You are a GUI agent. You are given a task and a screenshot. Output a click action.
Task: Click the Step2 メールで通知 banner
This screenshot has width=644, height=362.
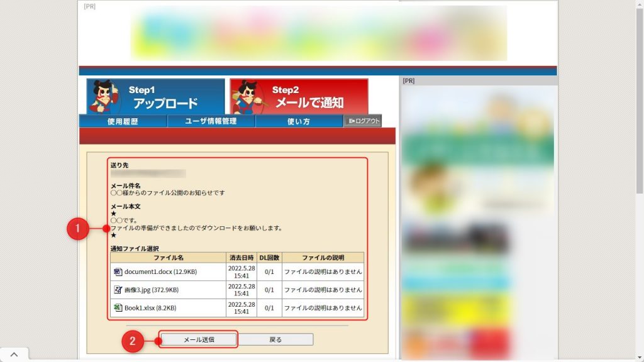(299, 96)
